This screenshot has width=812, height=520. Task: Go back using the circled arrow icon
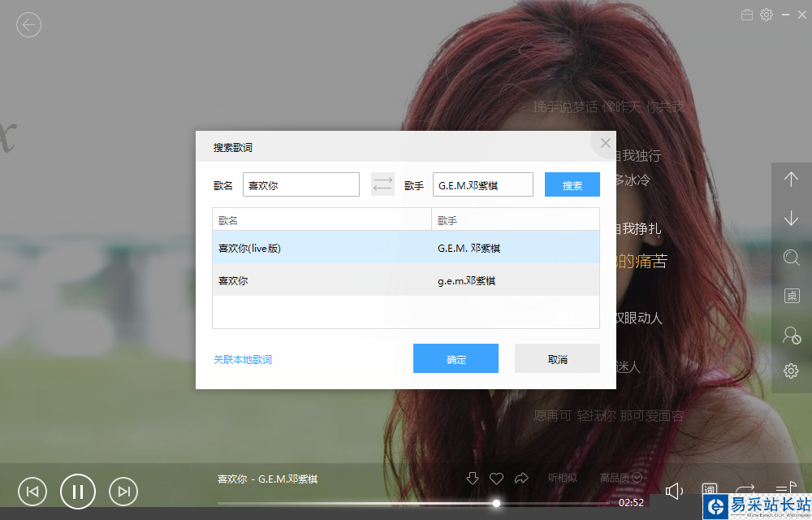coord(28,25)
